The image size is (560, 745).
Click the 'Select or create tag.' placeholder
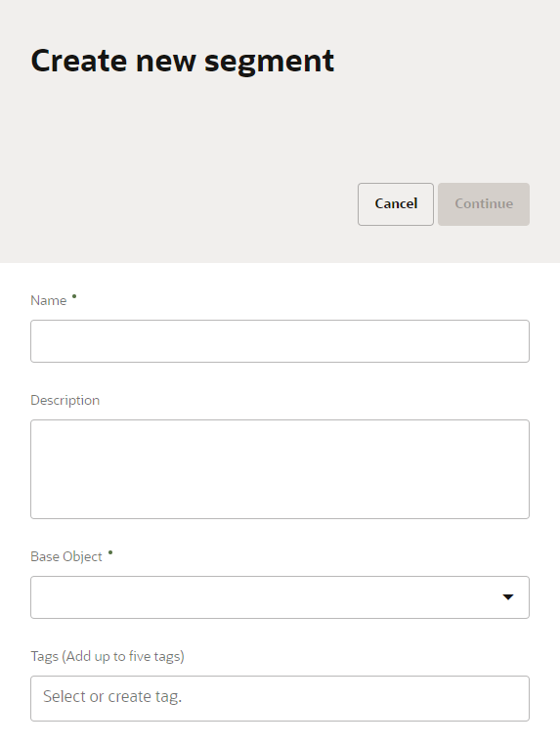click(112, 696)
